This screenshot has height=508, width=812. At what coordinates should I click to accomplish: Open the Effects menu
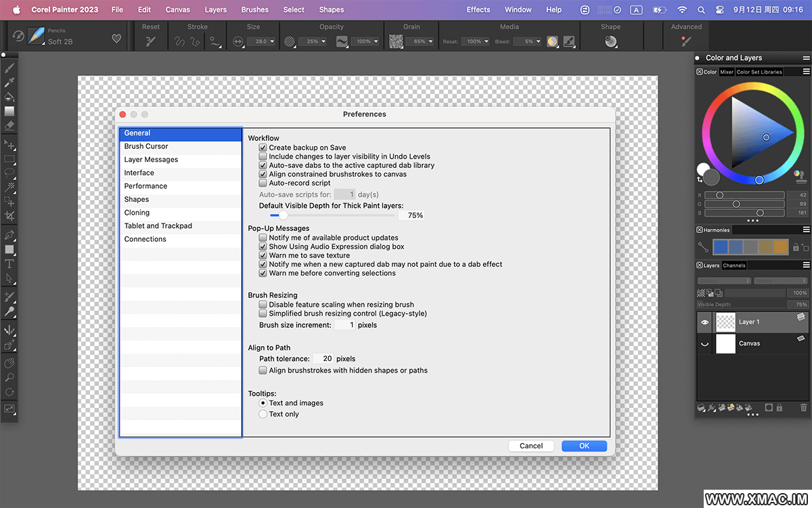coord(478,9)
